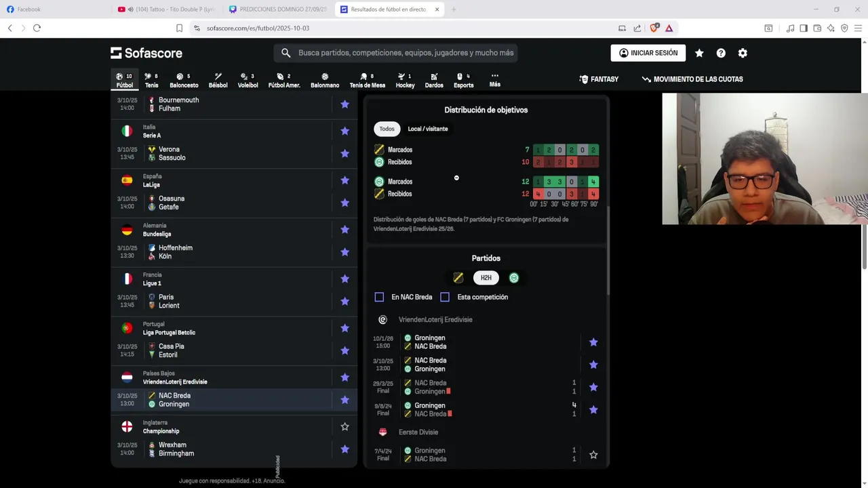This screenshot has width=868, height=488.
Task: Open the Sofascore settings gear
Action: coord(743,53)
